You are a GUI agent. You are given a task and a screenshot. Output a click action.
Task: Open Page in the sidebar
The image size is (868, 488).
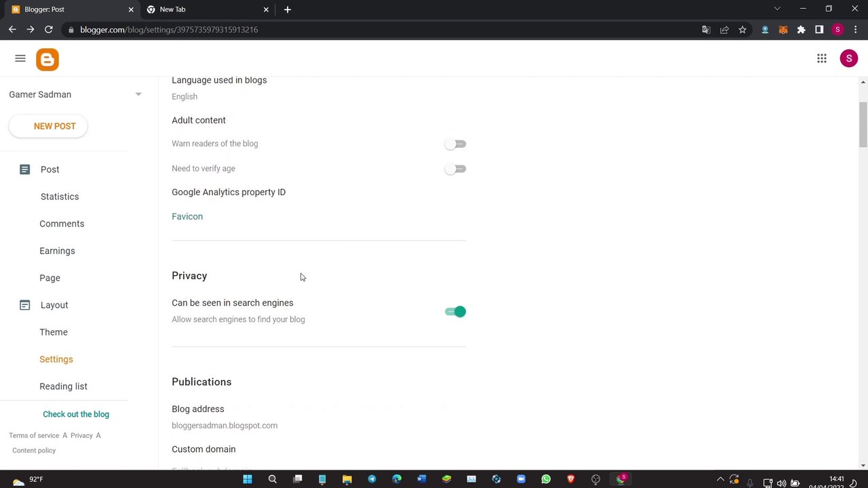(x=50, y=278)
